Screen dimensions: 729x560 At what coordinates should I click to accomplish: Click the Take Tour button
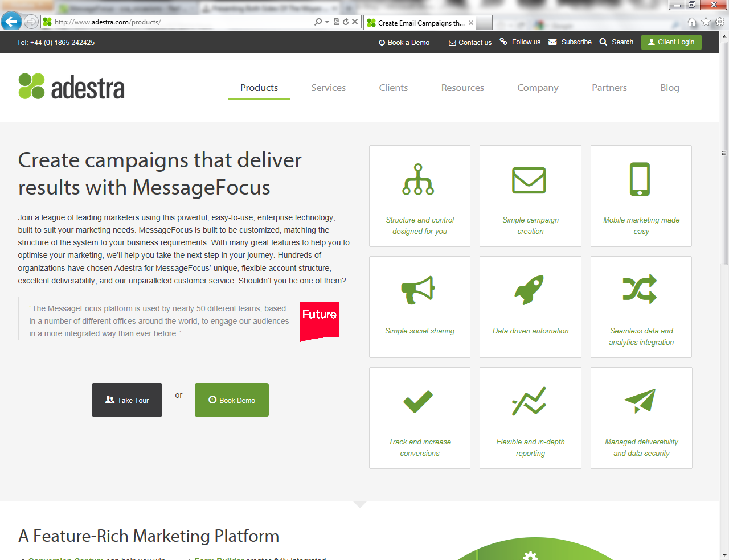click(x=127, y=400)
